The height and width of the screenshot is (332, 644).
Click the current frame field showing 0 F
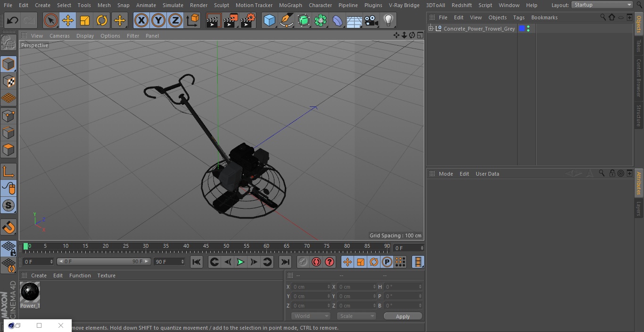pos(409,248)
